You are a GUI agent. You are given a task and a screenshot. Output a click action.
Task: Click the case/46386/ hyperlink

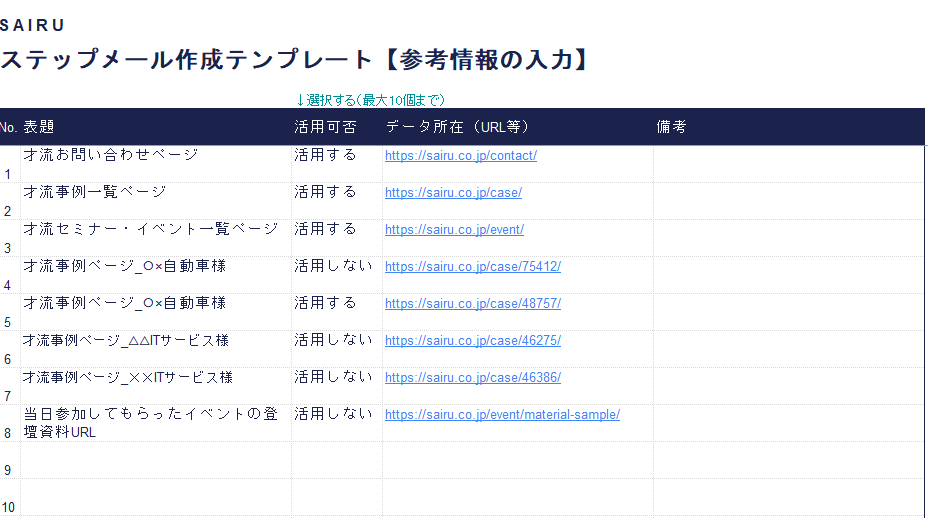(472, 378)
